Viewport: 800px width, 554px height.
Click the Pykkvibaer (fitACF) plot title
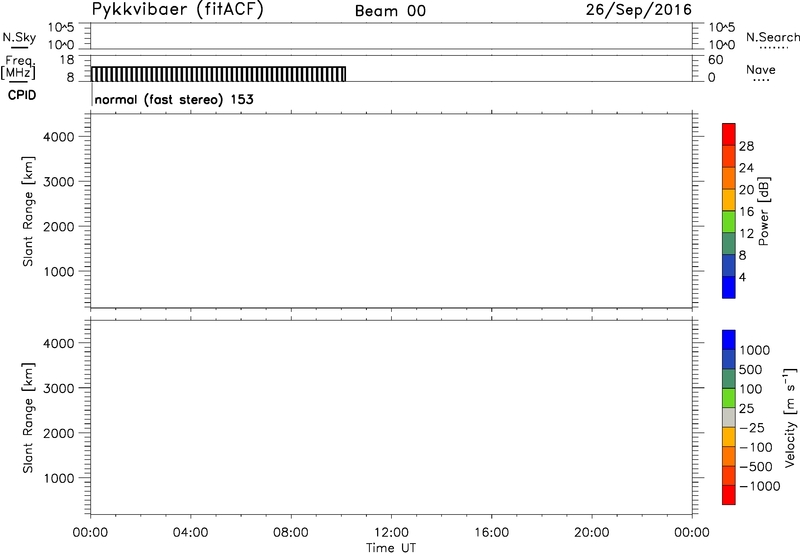(x=178, y=9)
